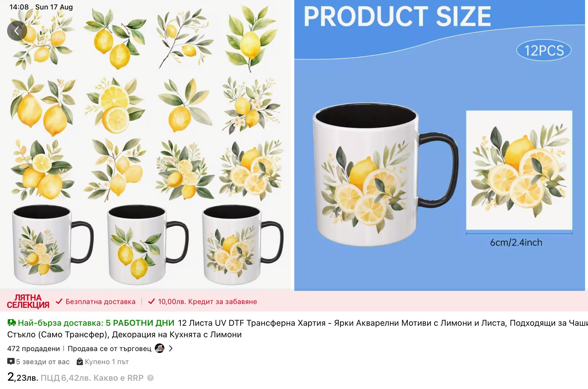Open the ЛЯТНА СЕЛЕКЦИЯ promo badge

[x=28, y=301]
